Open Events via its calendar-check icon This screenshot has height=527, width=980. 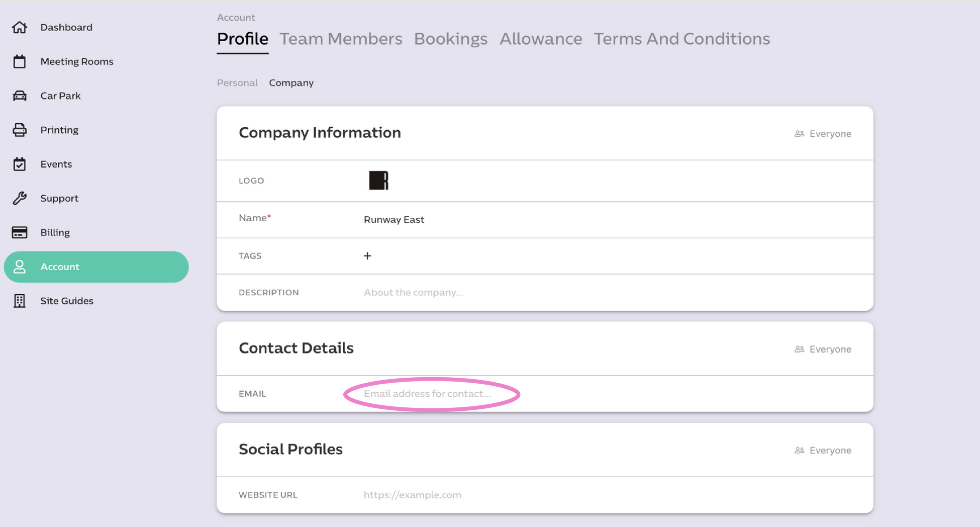[x=20, y=164]
